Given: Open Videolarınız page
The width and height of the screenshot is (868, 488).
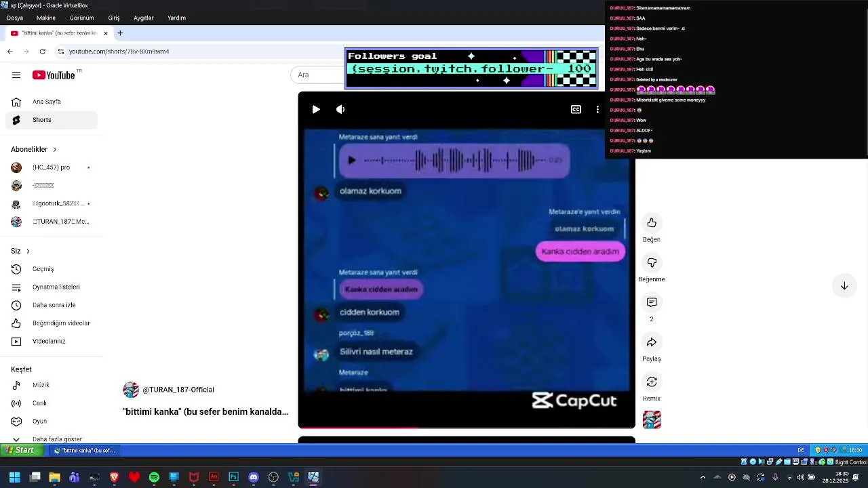Looking at the screenshot, I should point(52,342).
